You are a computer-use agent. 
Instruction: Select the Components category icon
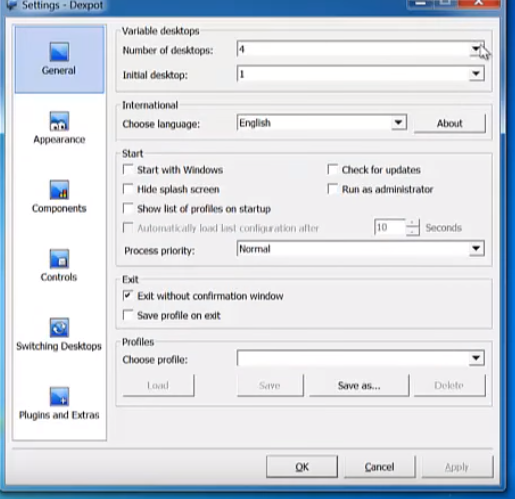pyautogui.click(x=59, y=190)
